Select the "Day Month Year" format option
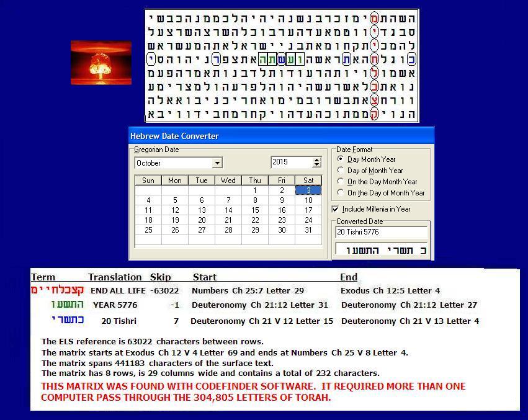 point(340,159)
